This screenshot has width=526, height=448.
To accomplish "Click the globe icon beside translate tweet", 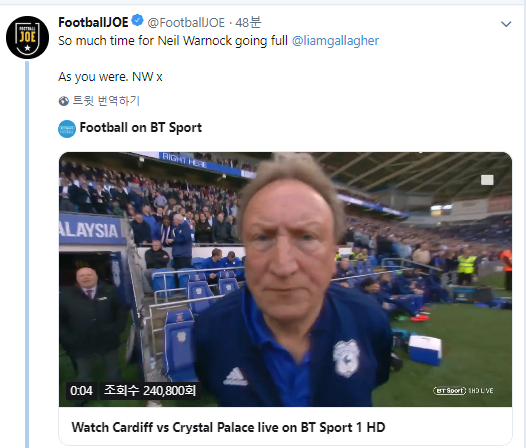I will 63,101.
